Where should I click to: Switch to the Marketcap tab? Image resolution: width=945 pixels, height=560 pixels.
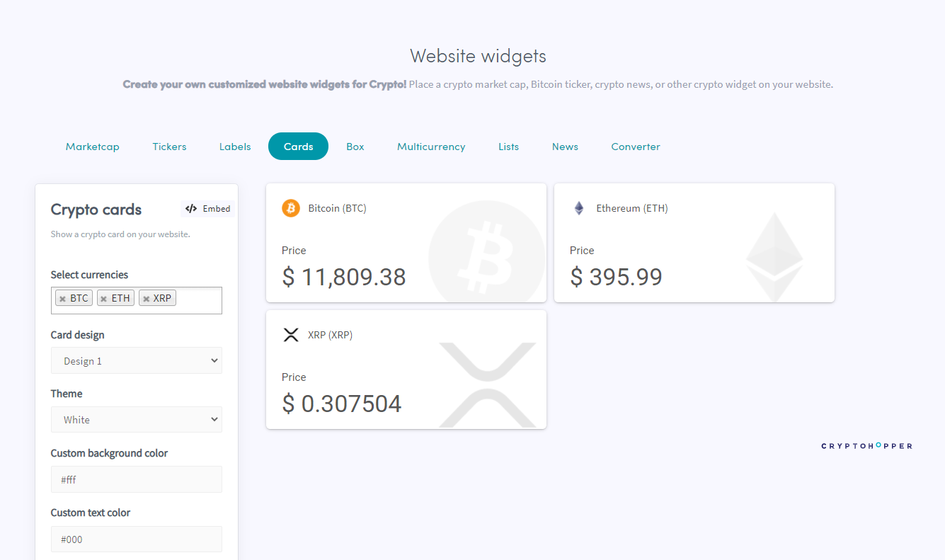(93, 147)
